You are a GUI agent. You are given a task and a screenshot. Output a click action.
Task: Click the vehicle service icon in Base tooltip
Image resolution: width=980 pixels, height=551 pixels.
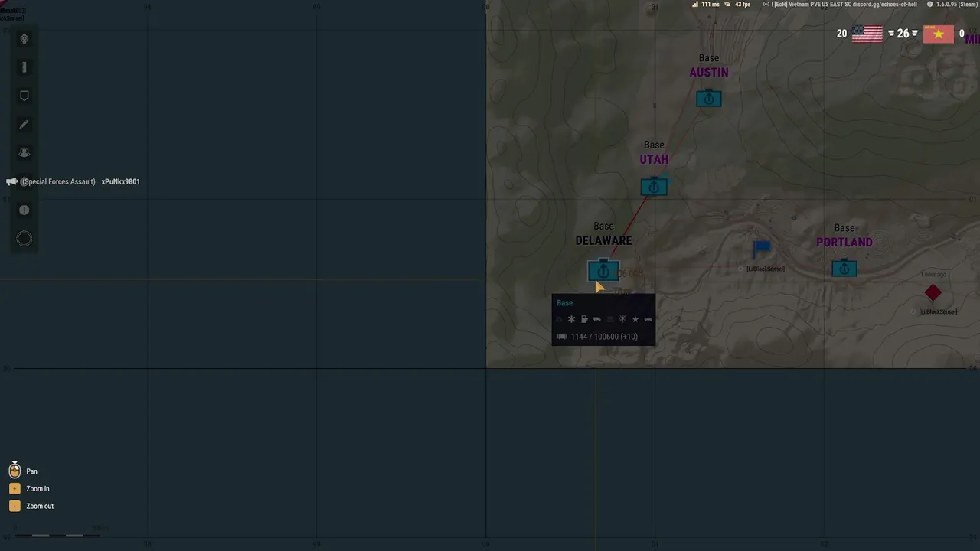(x=597, y=319)
